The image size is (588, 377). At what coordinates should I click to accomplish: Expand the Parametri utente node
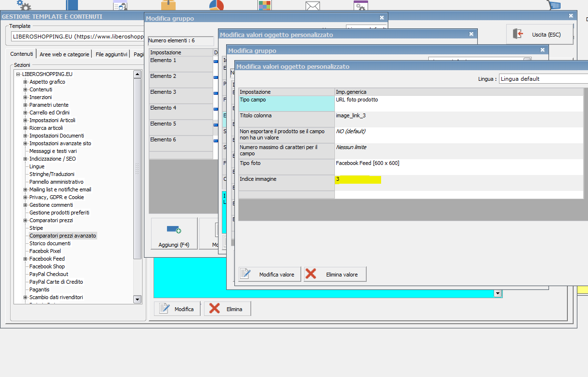point(26,105)
